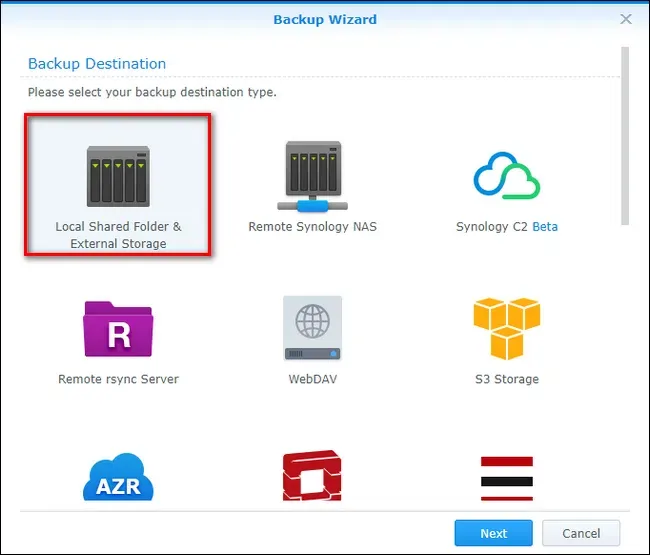Close the Backup Wizard dialog
650x555 pixels.
point(626,19)
